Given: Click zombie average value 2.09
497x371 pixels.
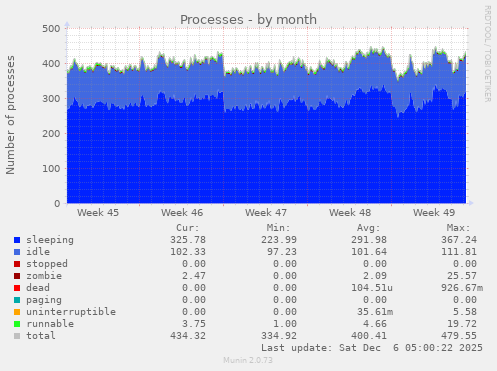Looking at the screenshot, I should pyautogui.click(x=375, y=276).
